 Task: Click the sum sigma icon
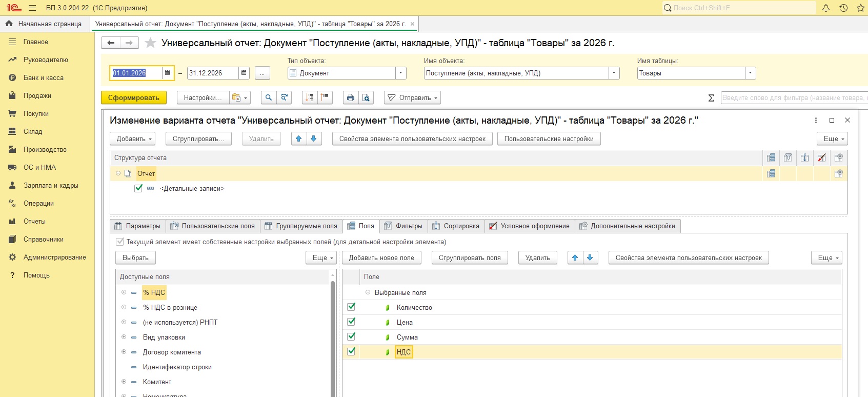(711, 98)
